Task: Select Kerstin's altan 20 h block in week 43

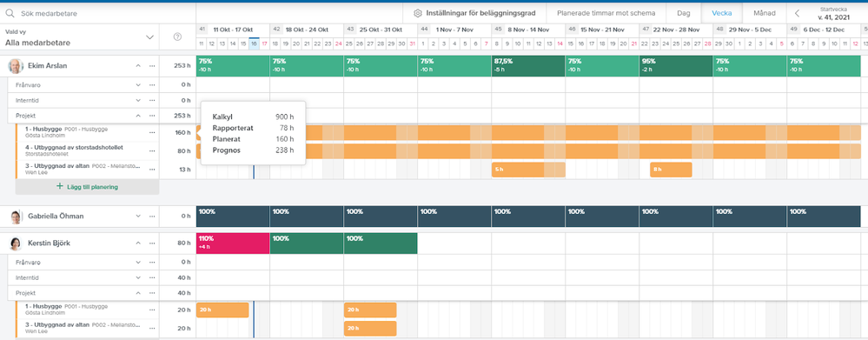Action: tap(370, 329)
